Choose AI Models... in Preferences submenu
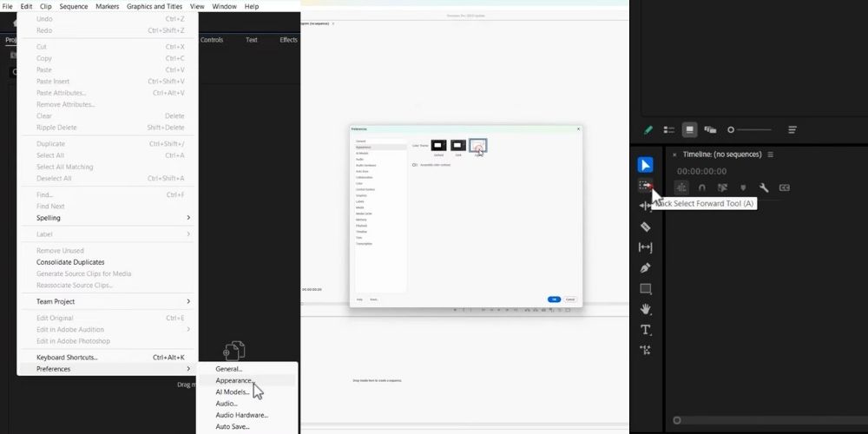 click(x=247, y=392)
